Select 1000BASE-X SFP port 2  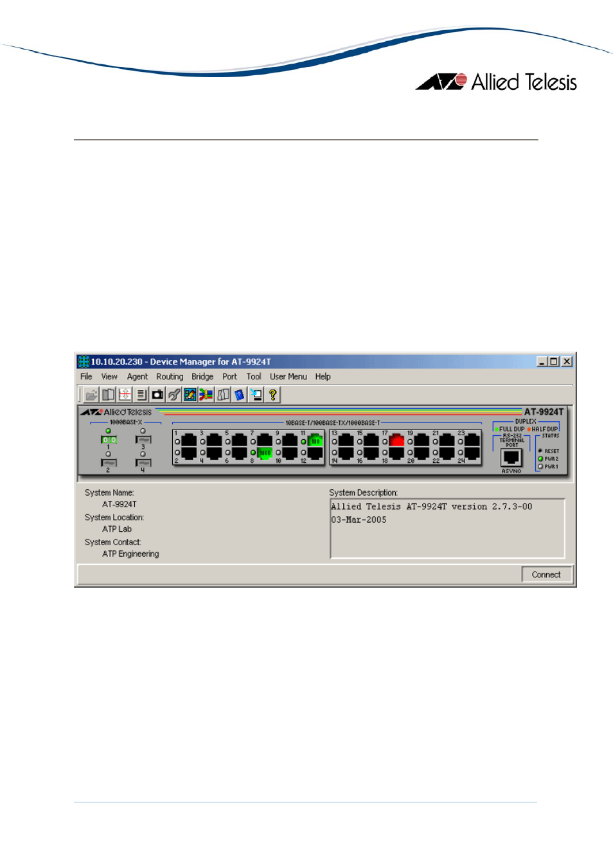coord(109,463)
